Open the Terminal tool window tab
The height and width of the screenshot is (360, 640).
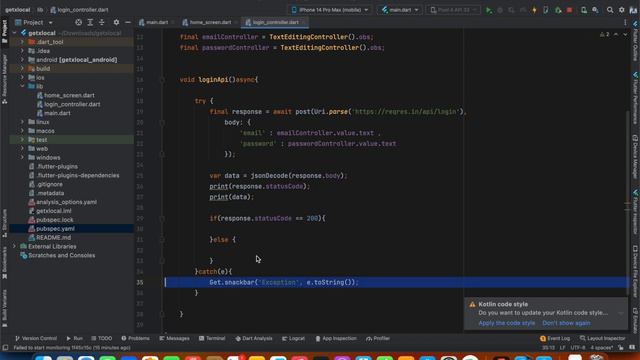tap(212, 338)
